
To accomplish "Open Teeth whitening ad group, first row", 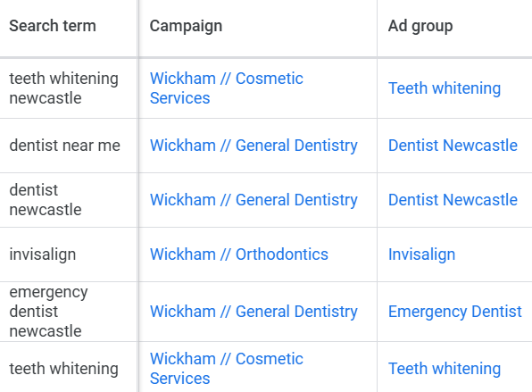I will 445,88.
